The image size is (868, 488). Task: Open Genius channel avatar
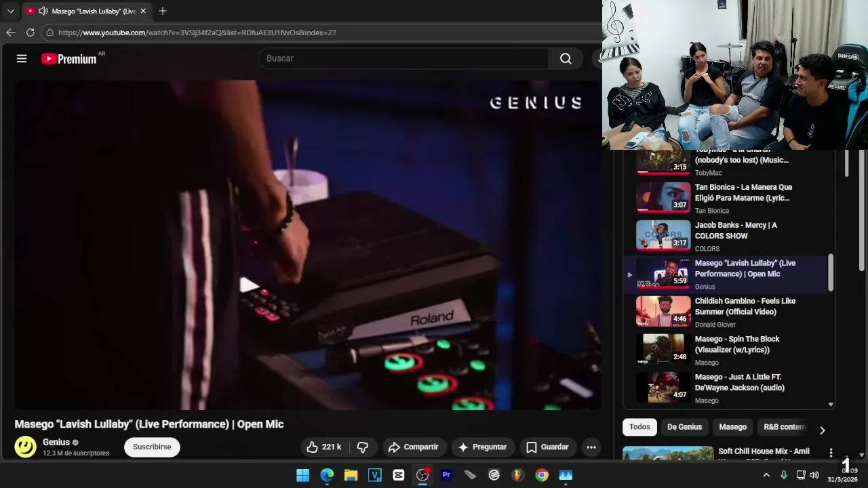(x=26, y=447)
